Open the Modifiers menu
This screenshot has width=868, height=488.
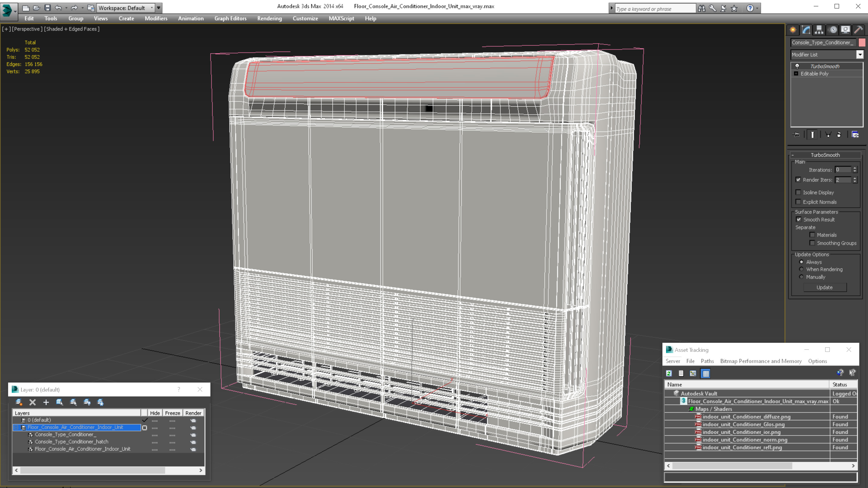coord(156,18)
